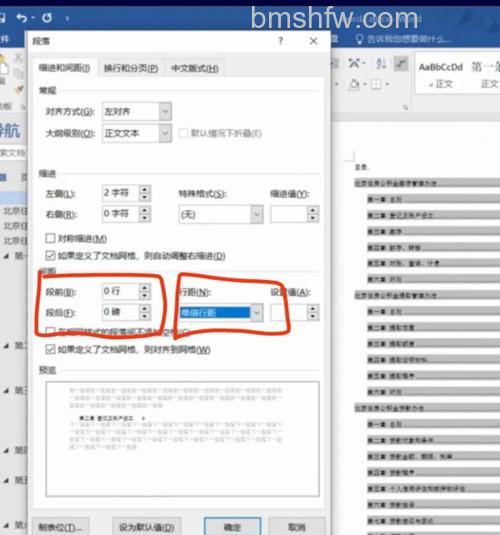500x535 pixels.
Task: Click into the 右侧(R) field showing 0 字符
Action: [120, 214]
